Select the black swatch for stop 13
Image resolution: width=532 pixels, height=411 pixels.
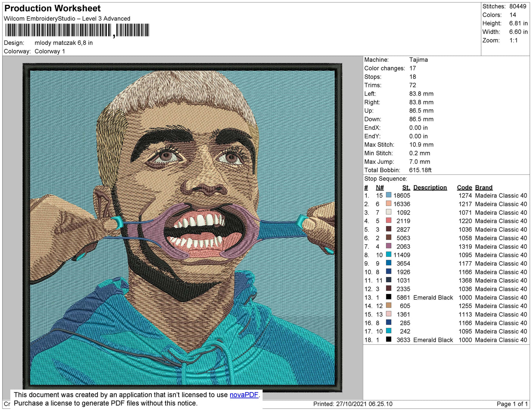[388, 297]
